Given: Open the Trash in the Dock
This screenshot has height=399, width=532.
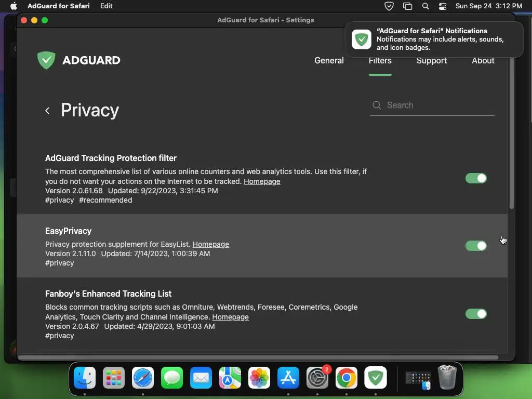Looking at the screenshot, I should click(x=447, y=377).
